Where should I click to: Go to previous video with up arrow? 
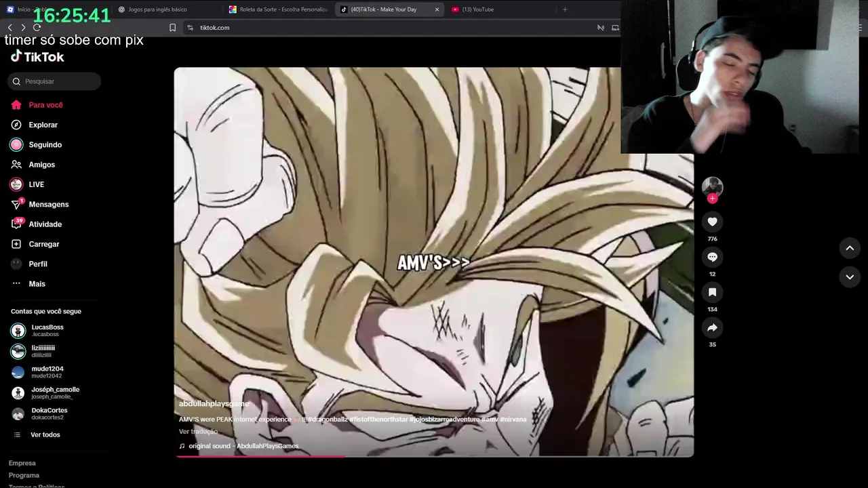click(850, 248)
